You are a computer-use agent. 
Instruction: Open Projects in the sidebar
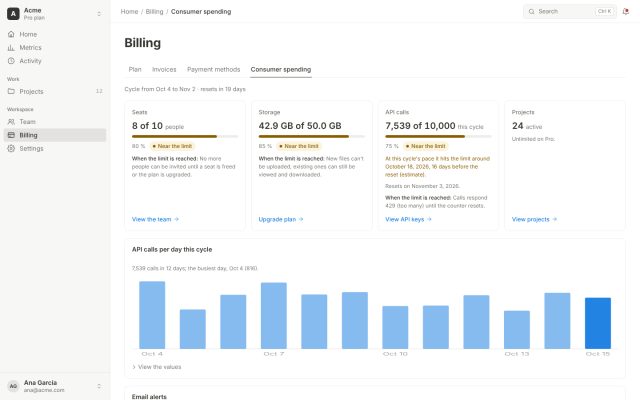point(55,91)
